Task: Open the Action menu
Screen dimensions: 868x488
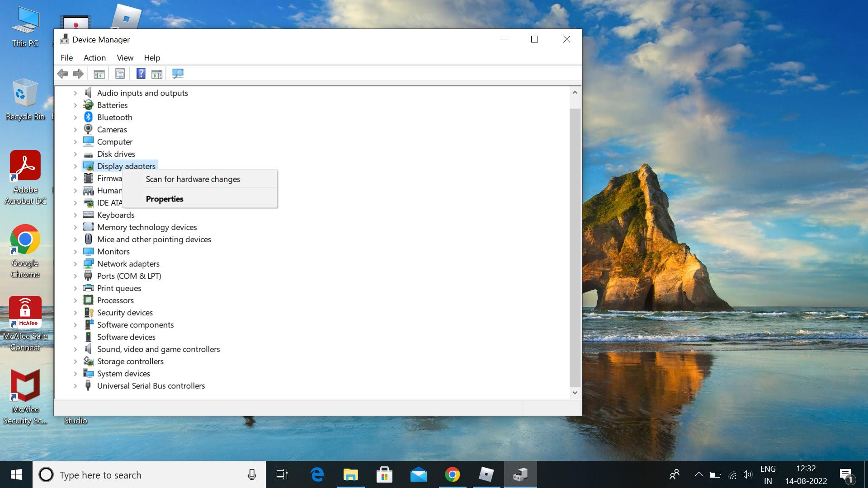Action: click(x=94, y=57)
